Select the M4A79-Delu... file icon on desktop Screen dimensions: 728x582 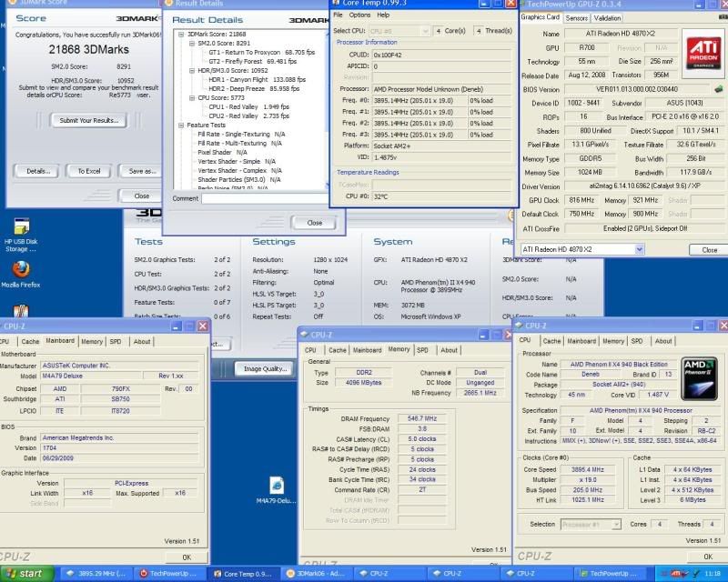coord(277,489)
